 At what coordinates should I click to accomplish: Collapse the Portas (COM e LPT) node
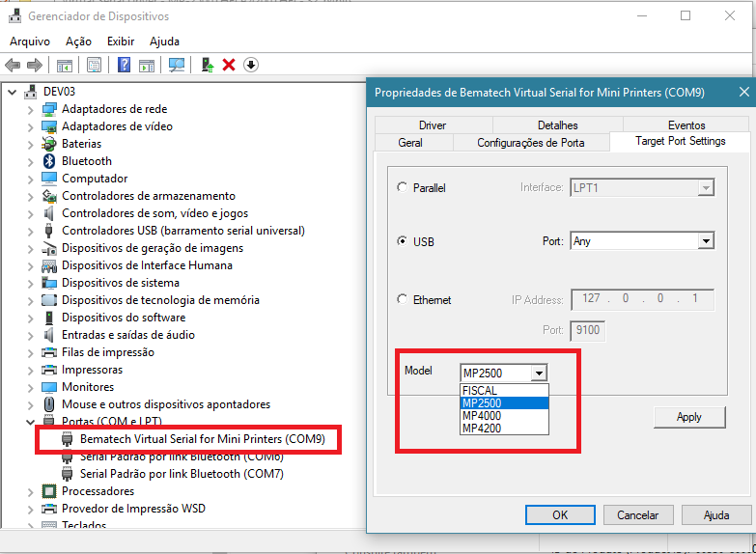[30, 423]
